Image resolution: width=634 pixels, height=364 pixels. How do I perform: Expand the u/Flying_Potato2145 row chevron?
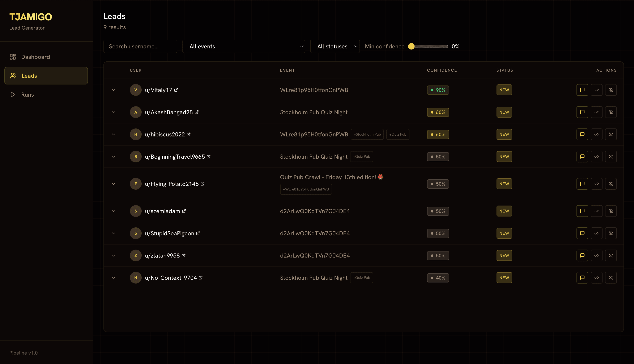point(114,184)
